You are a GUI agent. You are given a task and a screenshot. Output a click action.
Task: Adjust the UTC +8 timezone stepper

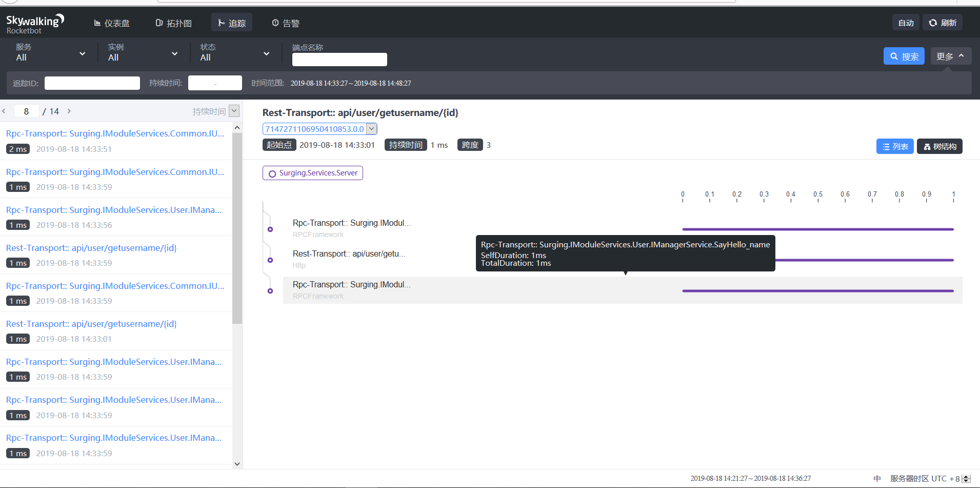tap(966, 478)
